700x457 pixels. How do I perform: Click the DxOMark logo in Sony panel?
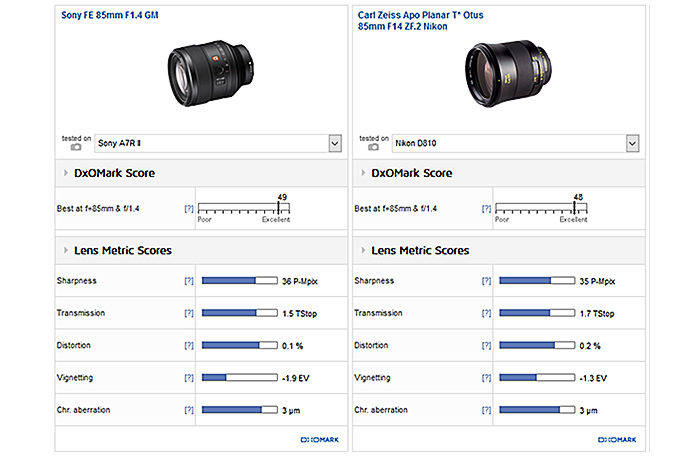click(320, 440)
